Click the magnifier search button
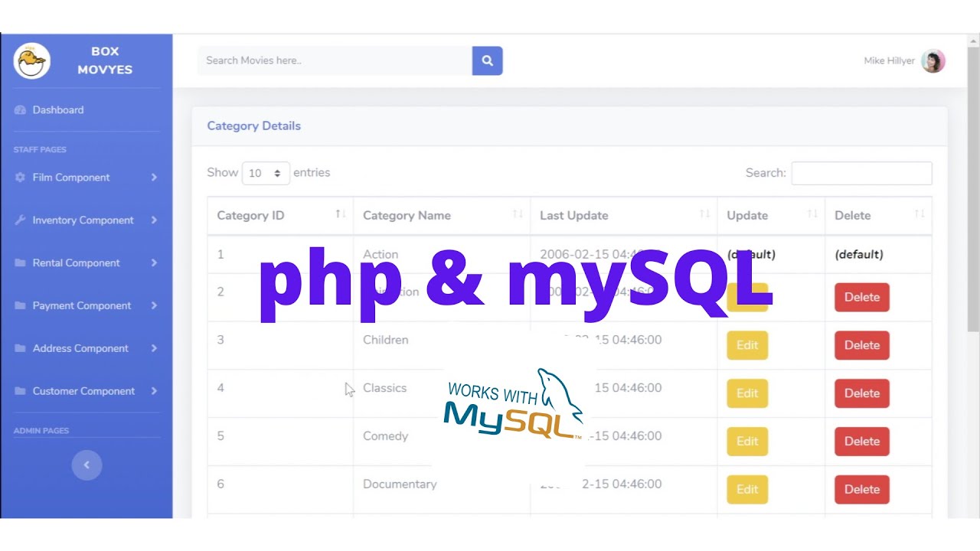 487,60
